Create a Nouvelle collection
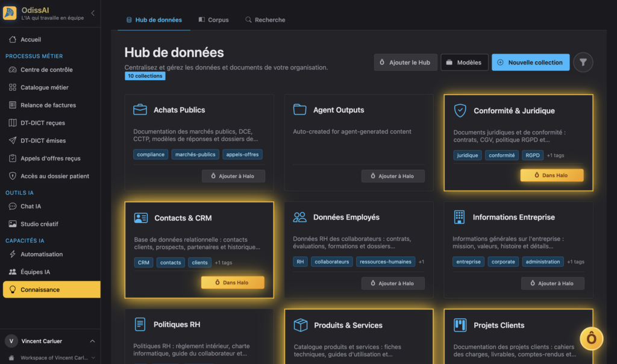The width and height of the screenshot is (617, 364). (530, 62)
